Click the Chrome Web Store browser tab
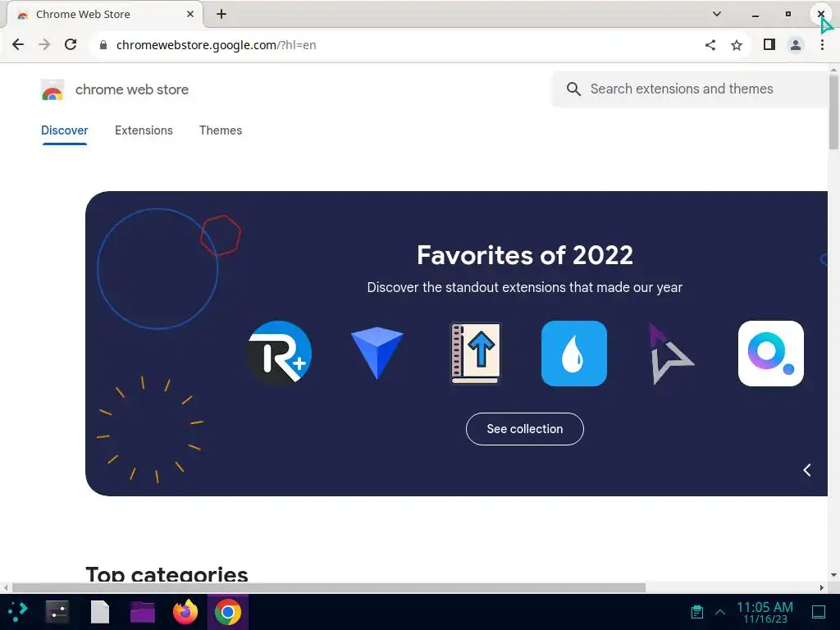840x630 pixels. [104, 15]
